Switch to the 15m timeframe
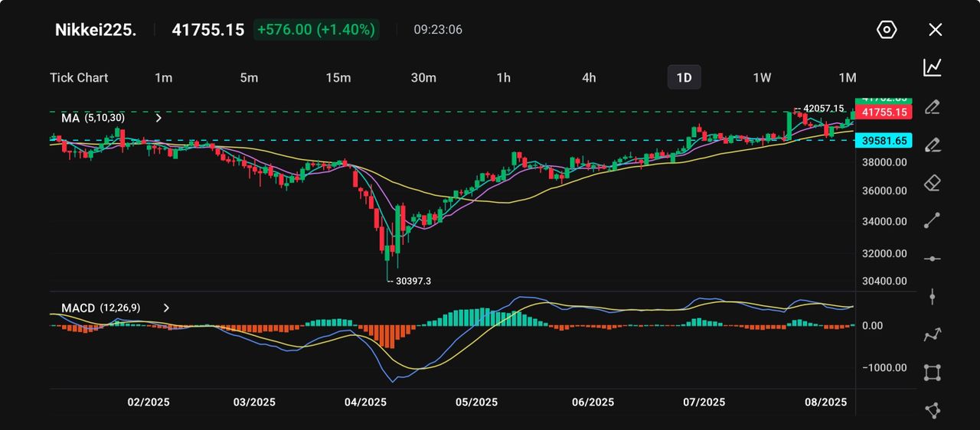This screenshot has width=980, height=430. click(338, 77)
